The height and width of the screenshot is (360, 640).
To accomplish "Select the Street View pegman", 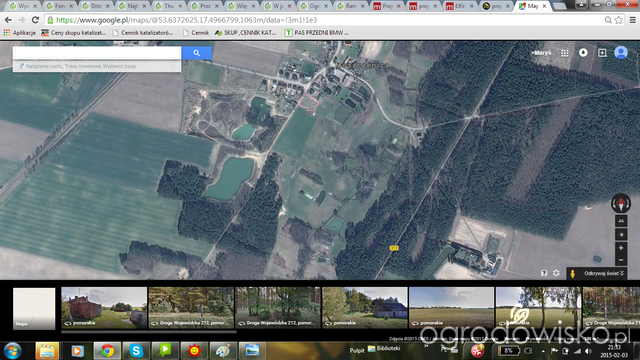I will 573,273.
